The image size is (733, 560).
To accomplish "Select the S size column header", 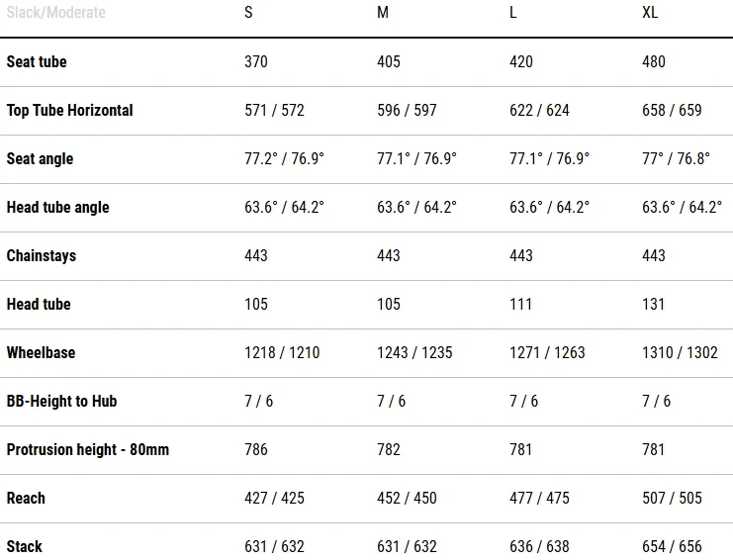I will [248, 12].
